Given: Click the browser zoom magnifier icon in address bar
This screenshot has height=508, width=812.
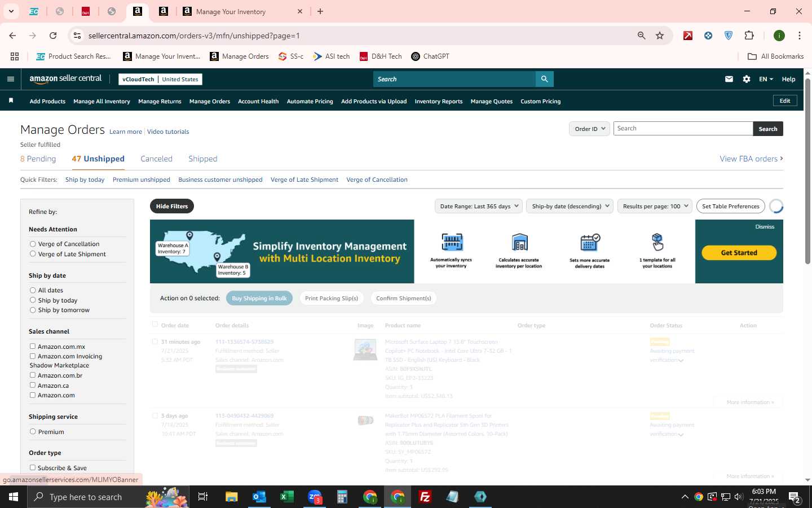Looking at the screenshot, I should pos(641,36).
